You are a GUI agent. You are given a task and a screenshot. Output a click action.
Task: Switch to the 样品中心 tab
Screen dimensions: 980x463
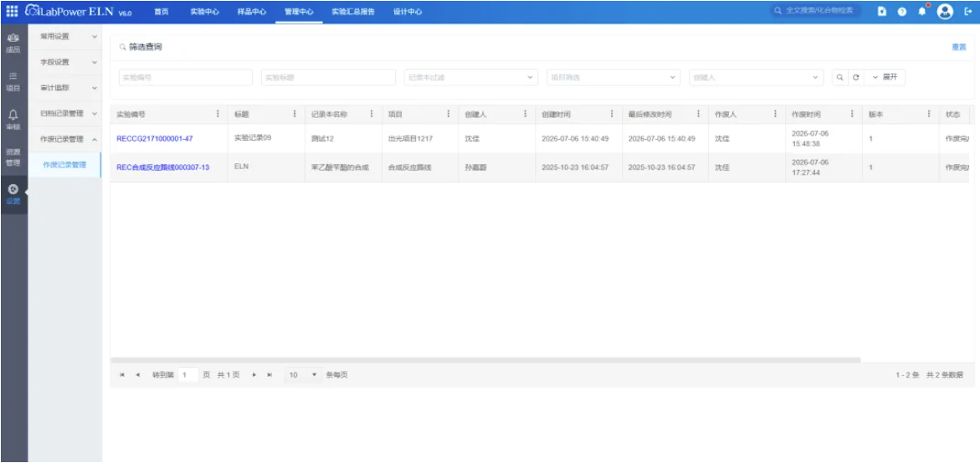pyautogui.click(x=252, y=12)
